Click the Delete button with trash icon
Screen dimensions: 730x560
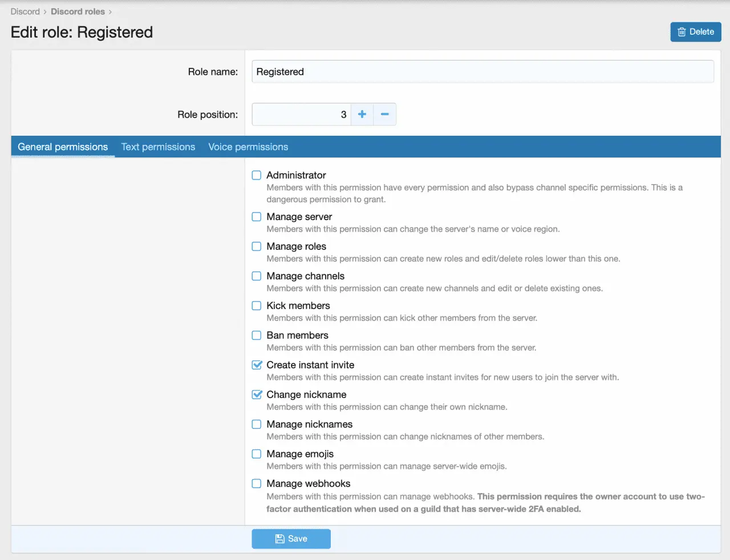coord(695,32)
